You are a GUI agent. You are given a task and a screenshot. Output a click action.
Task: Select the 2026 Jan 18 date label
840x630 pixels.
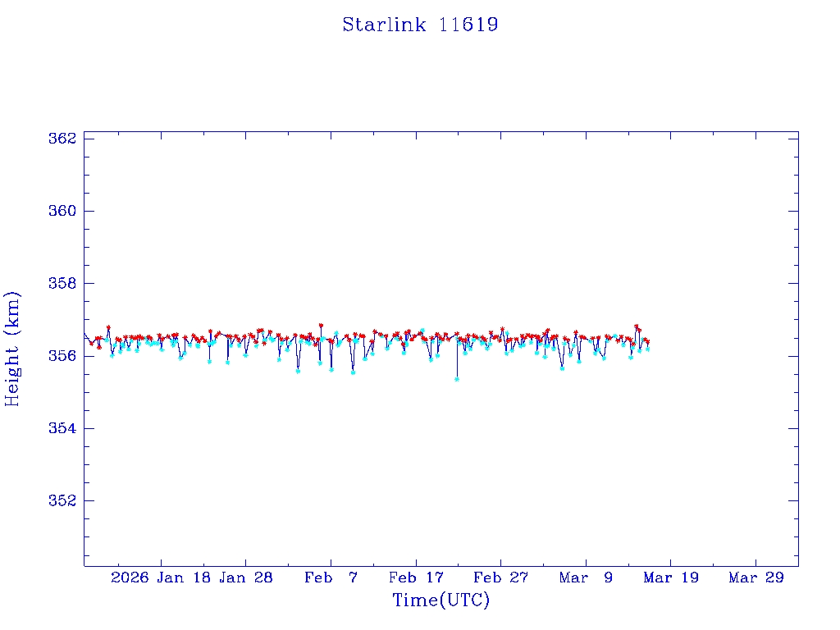[x=159, y=577]
